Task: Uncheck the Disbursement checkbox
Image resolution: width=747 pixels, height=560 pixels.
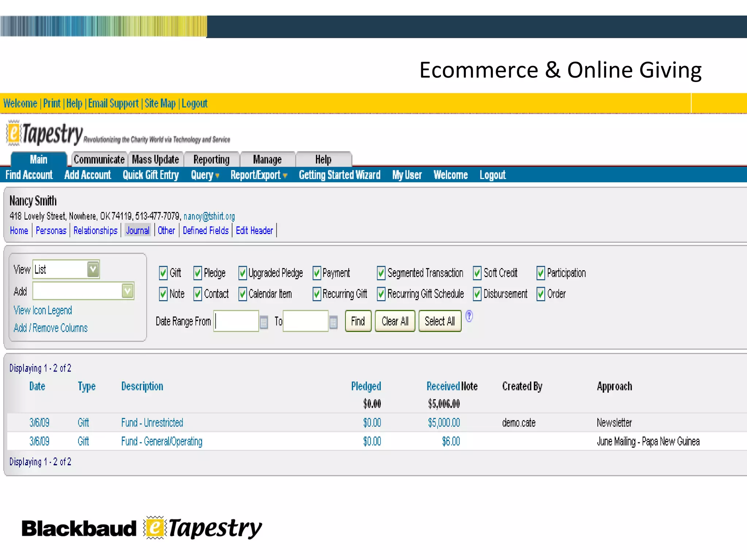Action: coord(477,294)
